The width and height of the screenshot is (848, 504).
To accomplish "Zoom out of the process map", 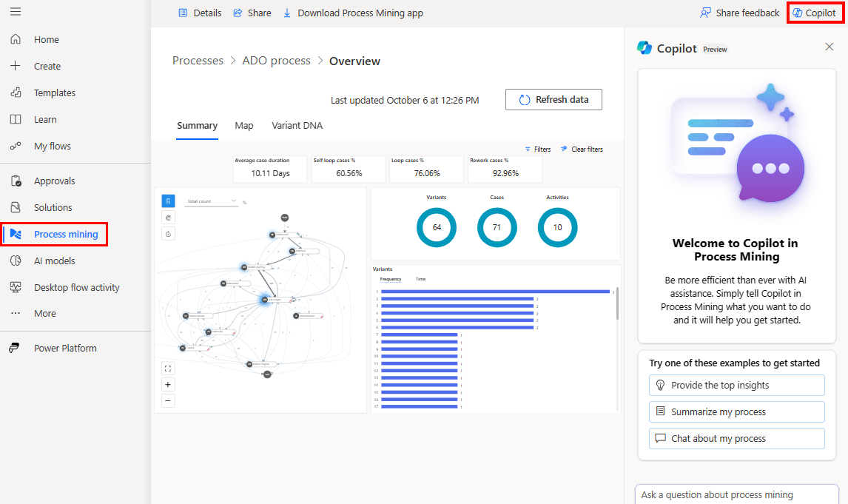I will (x=168, y=400).
